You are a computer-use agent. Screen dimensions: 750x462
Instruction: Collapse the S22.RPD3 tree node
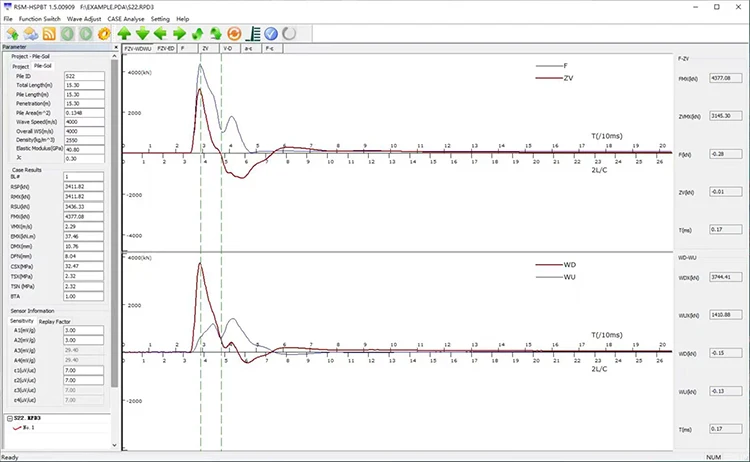pyautogui.click(x=8, y=420)
